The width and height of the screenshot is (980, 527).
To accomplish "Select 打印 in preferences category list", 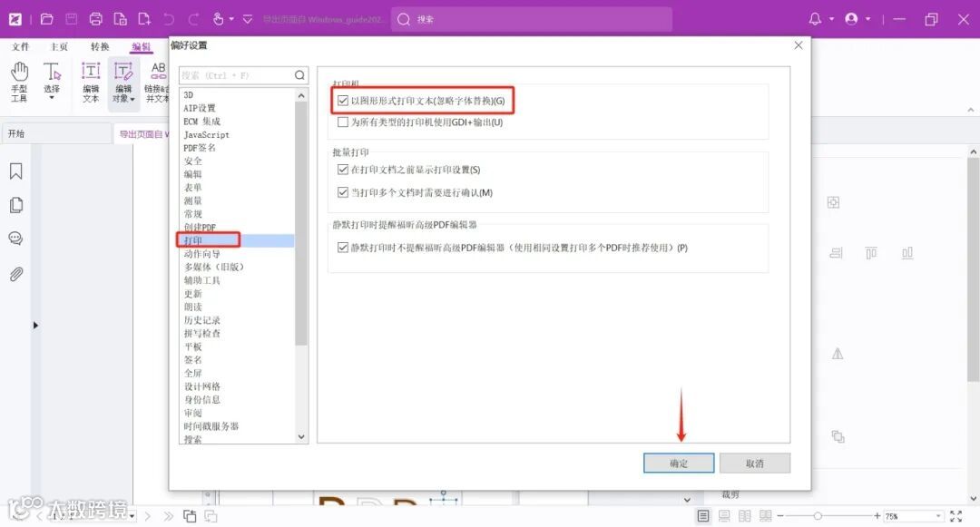I will pyautogui.click(x=236, y=240).
